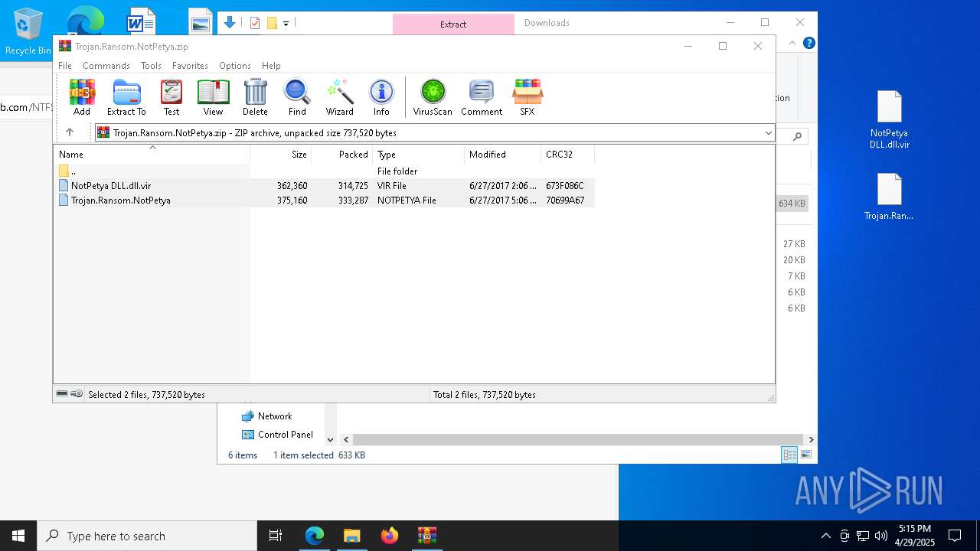Screen dimensions: 980x551
Task: Click the Explorer search magnifier icon
Action: point(797,136)
